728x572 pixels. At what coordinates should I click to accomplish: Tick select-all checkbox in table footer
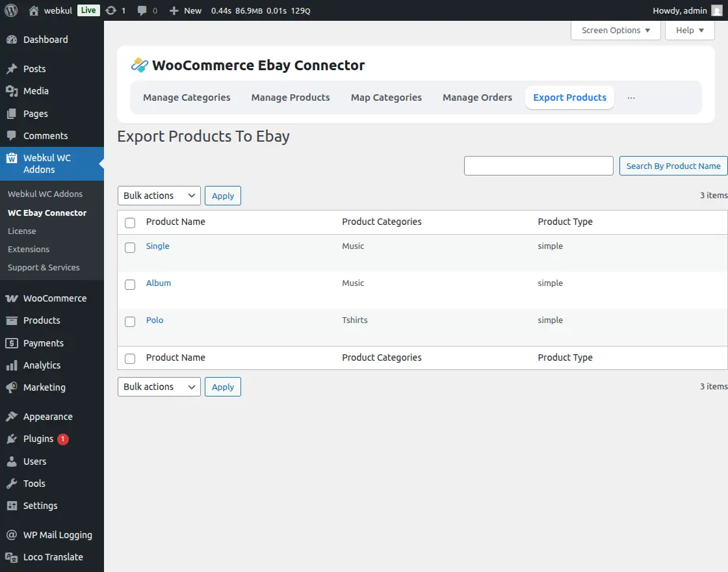click(x=130, y=359)
